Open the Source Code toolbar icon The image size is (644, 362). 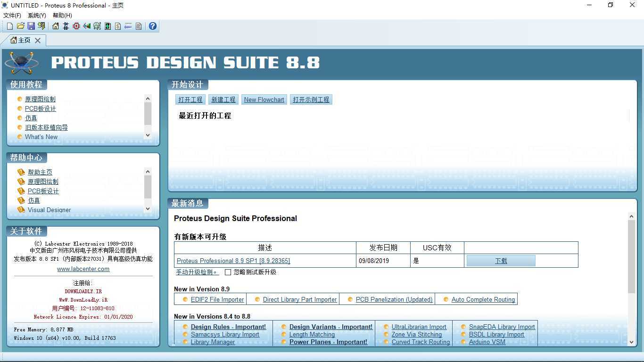coord(128,26)
